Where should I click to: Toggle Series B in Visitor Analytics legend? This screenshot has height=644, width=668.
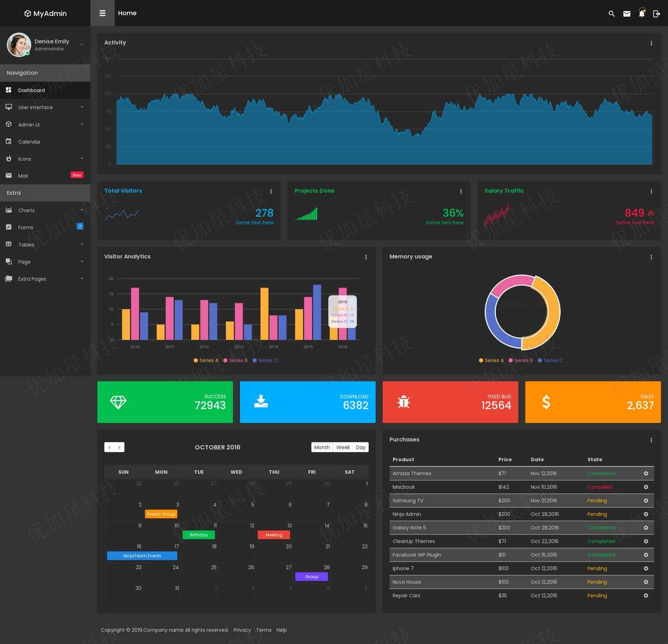[x=235, y=361]
